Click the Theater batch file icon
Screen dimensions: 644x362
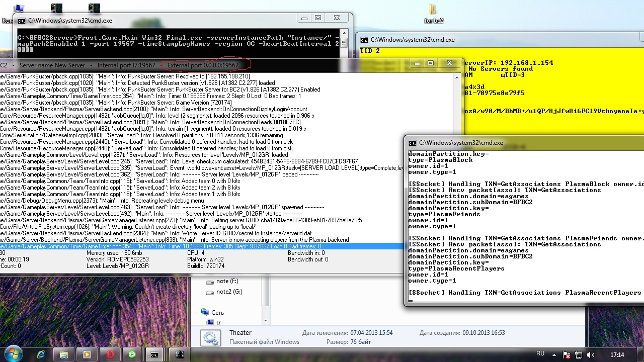[210, 337]
